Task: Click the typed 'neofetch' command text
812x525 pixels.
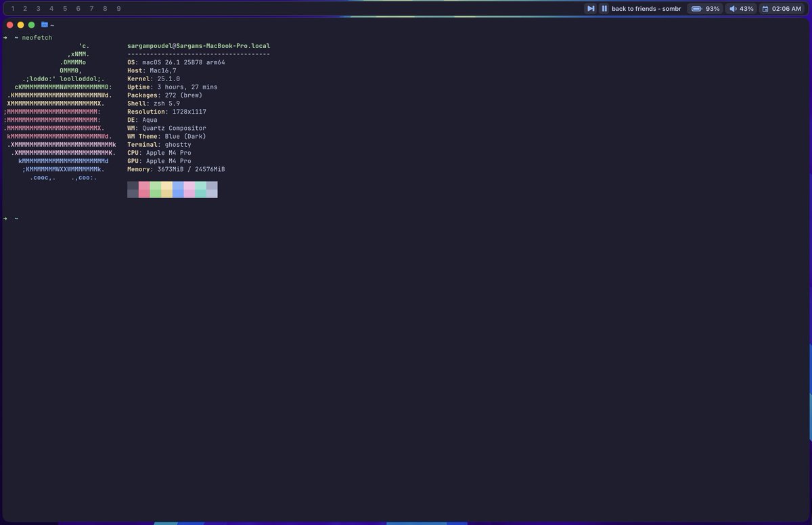Action: tap(37, 38)
